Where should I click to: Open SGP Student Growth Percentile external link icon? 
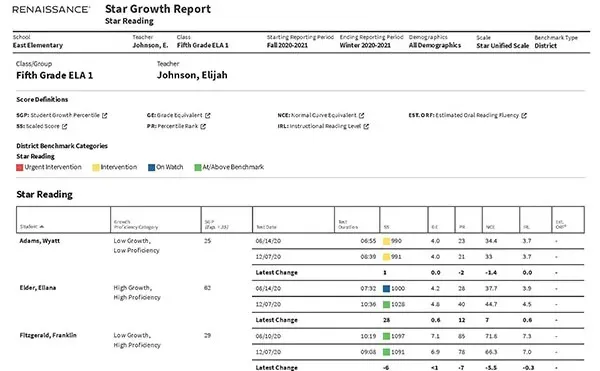(104, 116)
